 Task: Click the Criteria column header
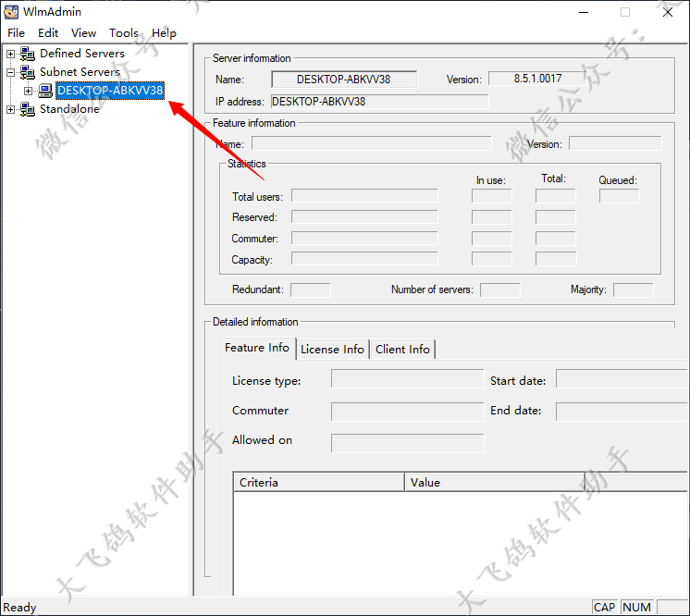click(x=318, y=482)
